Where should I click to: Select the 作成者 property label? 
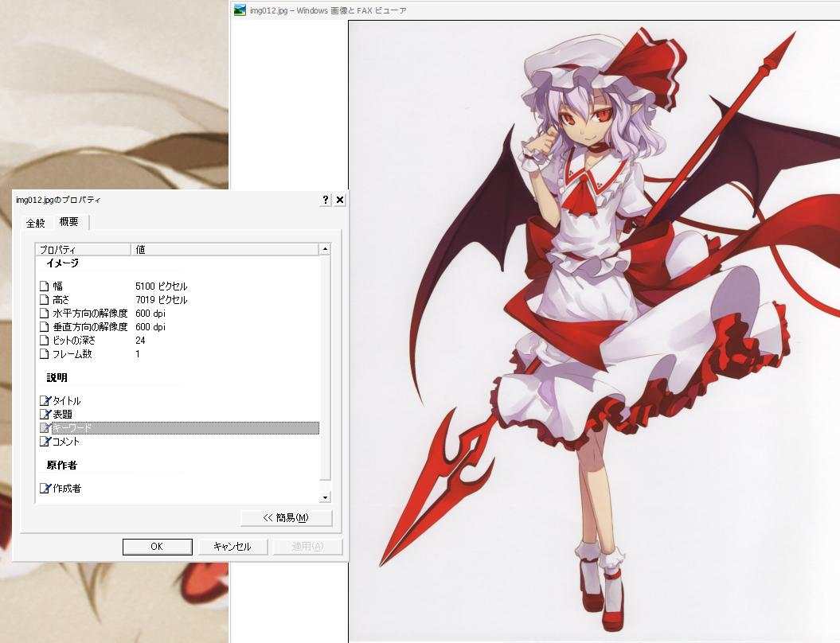coord(67,489)
